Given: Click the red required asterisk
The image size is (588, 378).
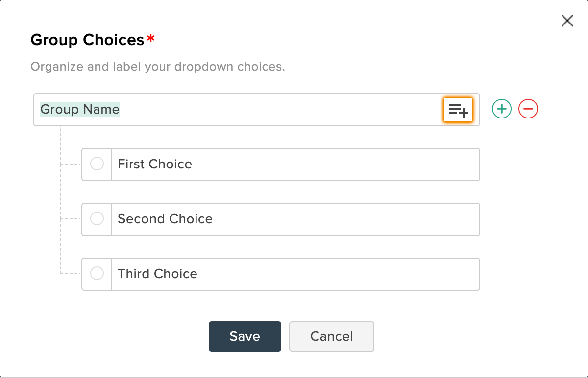Looking at the screenshot, I should coord(151,38).
